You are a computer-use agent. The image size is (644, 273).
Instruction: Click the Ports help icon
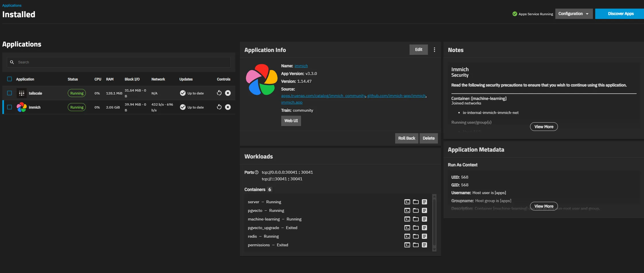click(x=257, y=172)
